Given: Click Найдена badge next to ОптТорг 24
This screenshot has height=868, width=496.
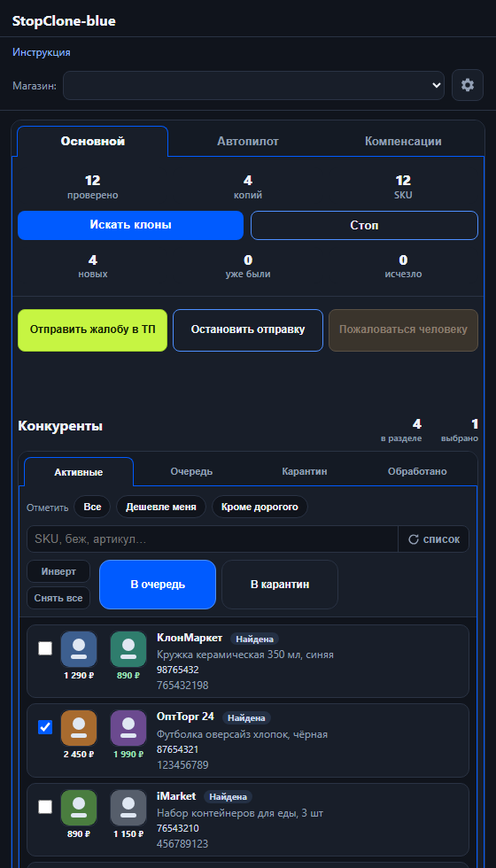Looking at the screenshot, I should 246,718.
